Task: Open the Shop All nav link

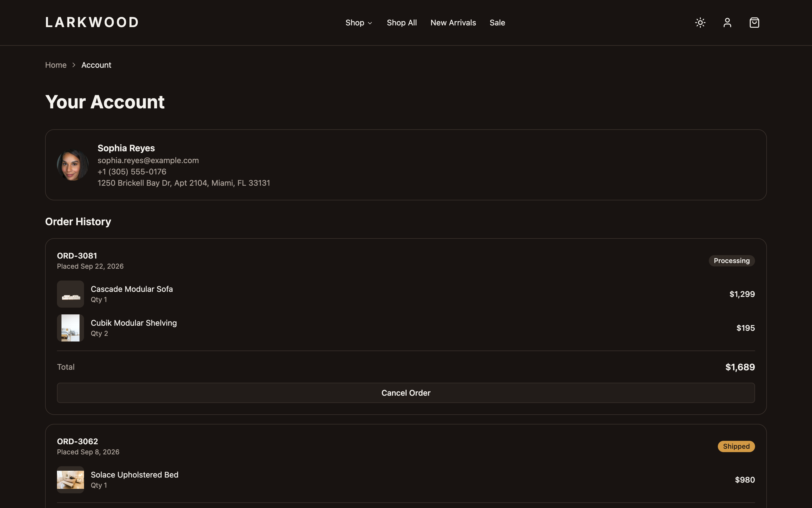Action: [402, 23]
